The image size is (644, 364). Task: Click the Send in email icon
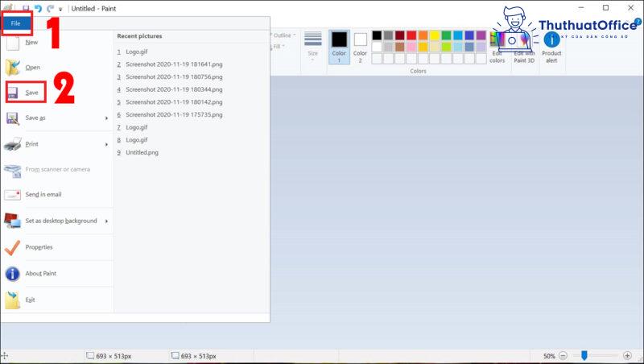point(14,195)
